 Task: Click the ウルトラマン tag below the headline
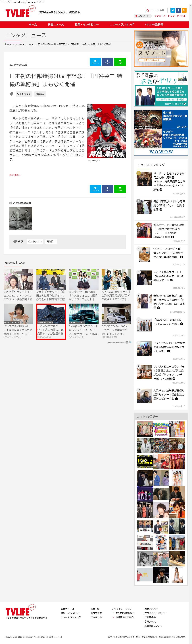click(24, 94)
